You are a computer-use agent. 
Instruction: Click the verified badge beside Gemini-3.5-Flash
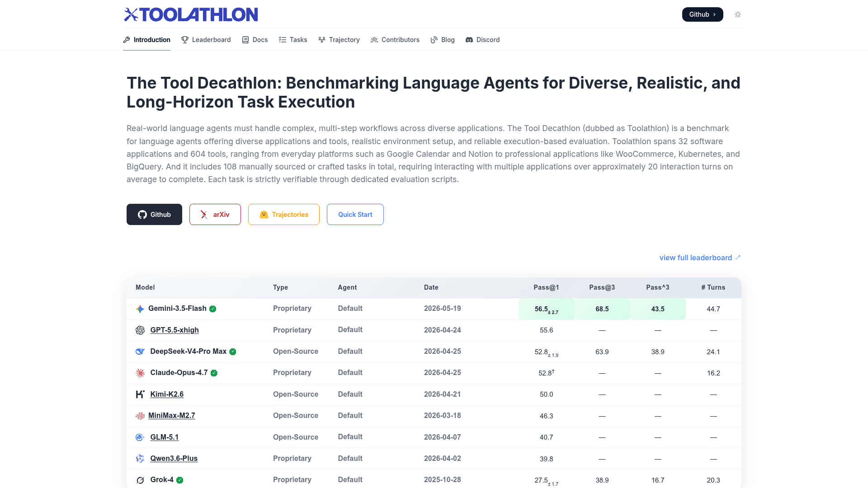point(213,309)
